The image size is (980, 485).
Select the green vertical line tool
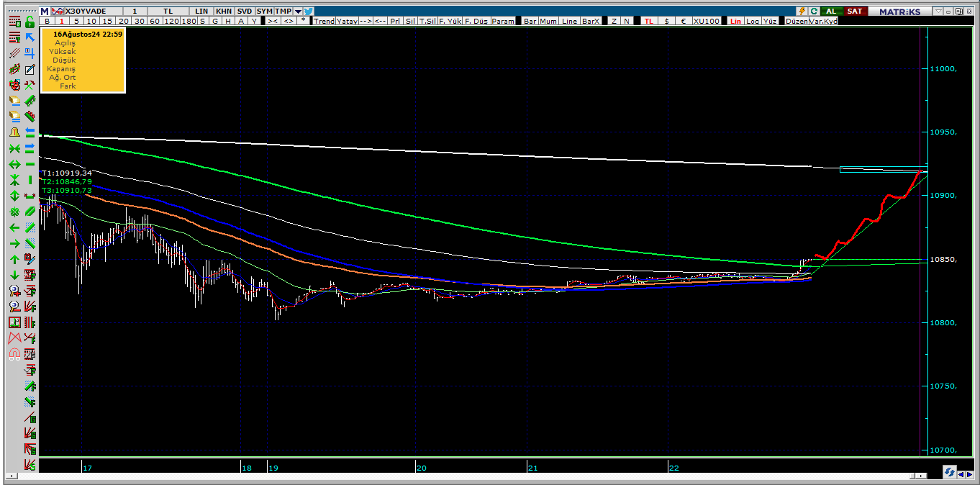tap(30, 180)
